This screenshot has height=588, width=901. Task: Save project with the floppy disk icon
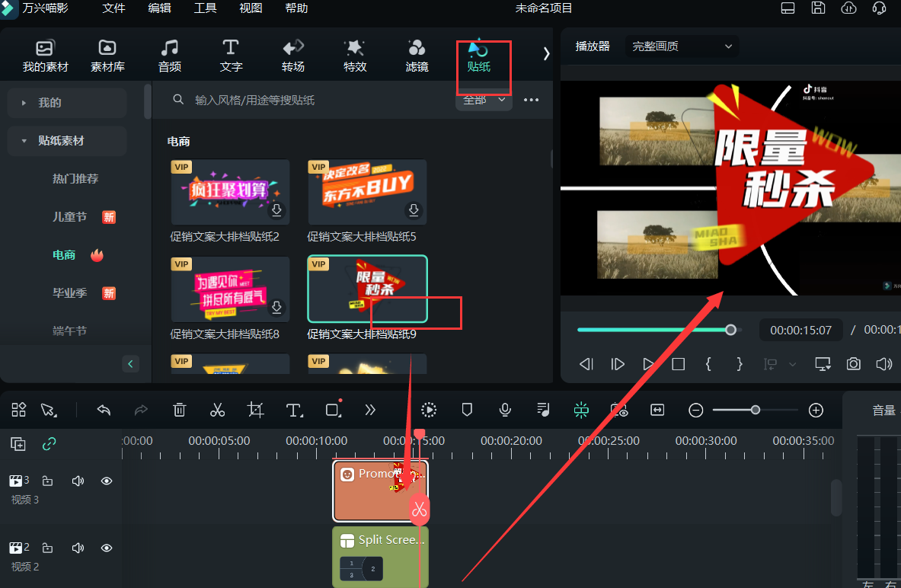tap(818, 8)
